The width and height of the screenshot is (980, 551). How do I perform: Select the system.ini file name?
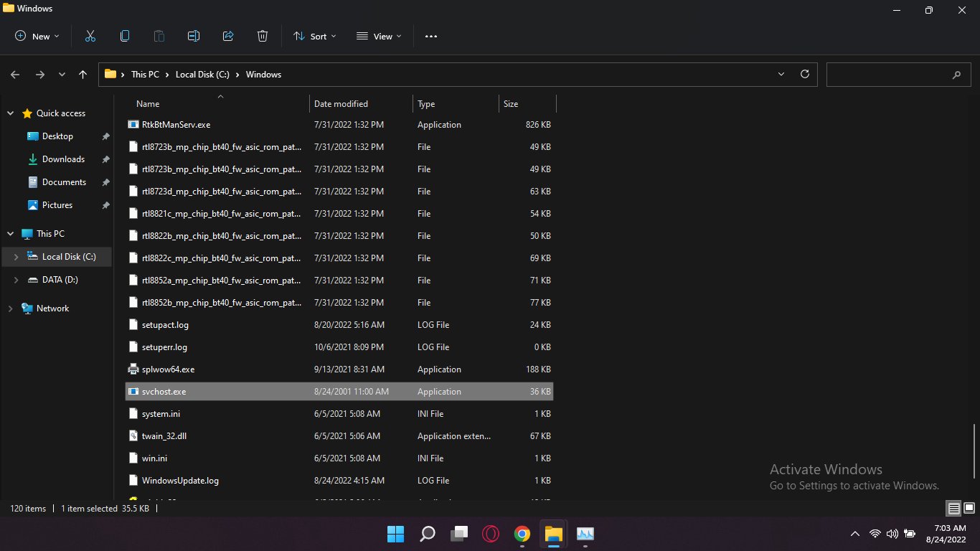(x=161, y=414)
